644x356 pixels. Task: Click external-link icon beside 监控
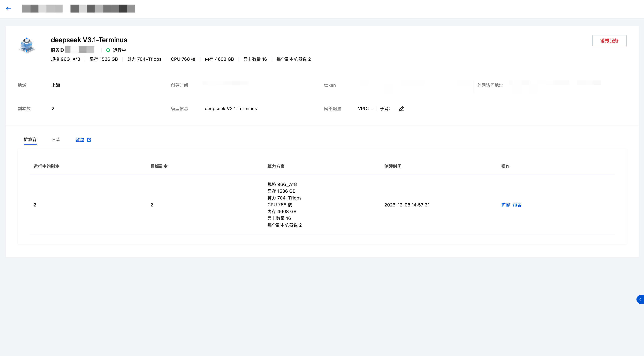tap(89, 140)
